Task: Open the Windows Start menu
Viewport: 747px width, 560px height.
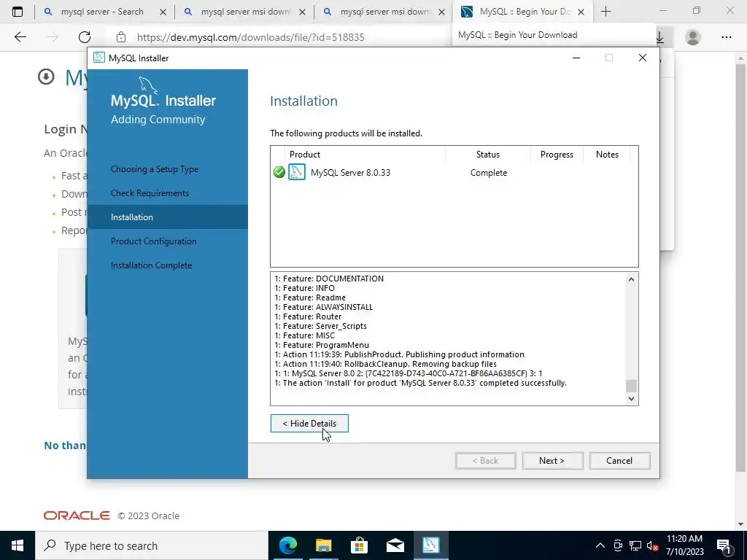Action: (18, 545)
